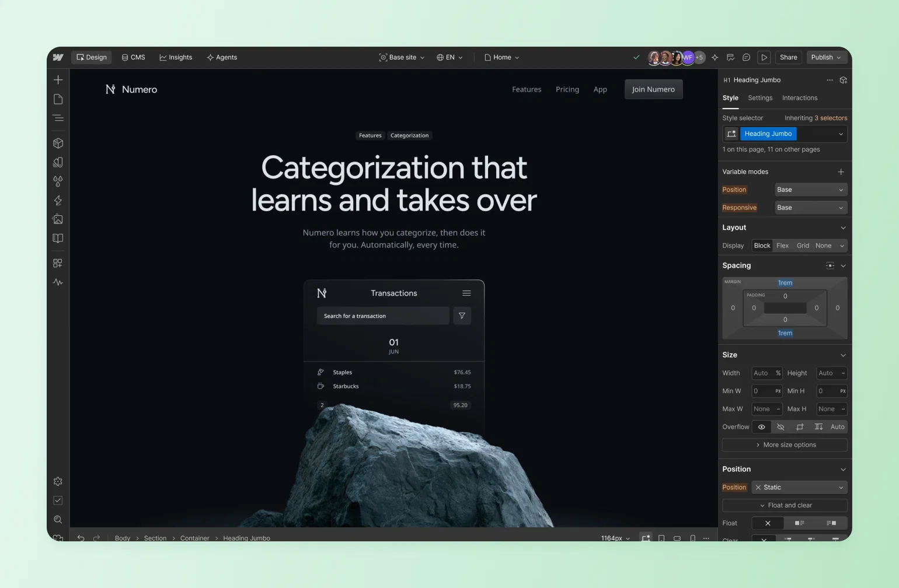Open the Position variable mode Base dropdown
This screenshot has height=588, width=899.
click(x=811, y=190)
